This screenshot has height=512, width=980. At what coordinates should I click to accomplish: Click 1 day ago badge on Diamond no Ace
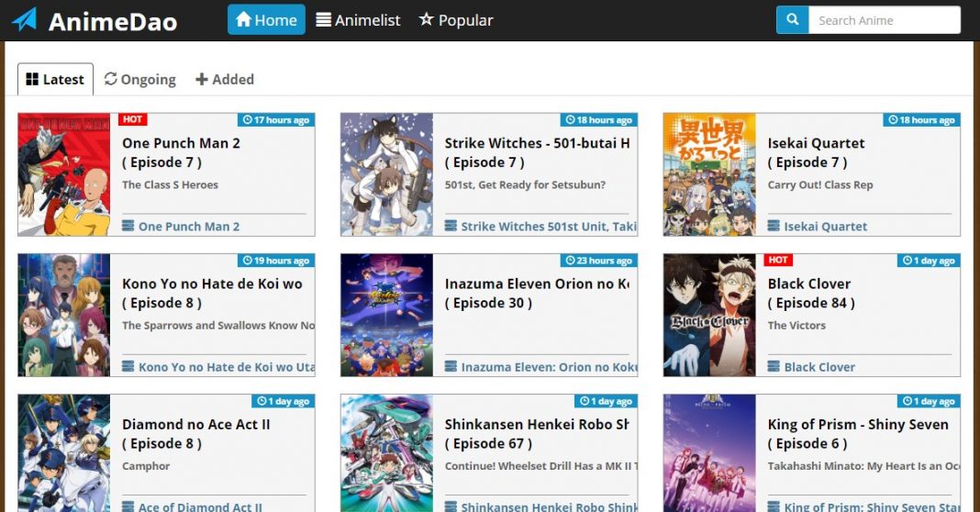284,401
